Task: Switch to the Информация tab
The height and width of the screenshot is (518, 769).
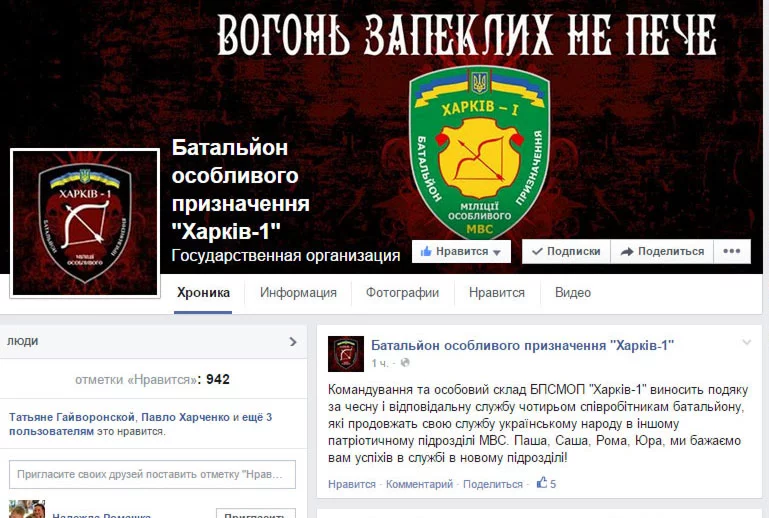Action: [298, 293]
